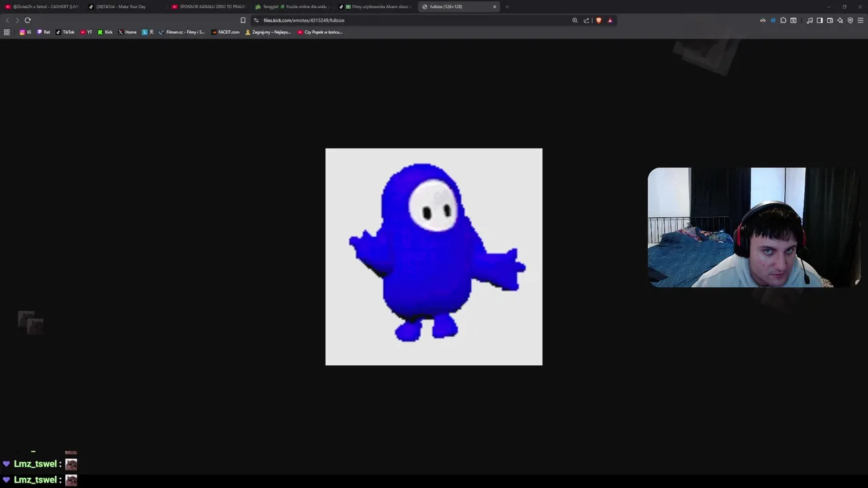The height and width of the screenshot is (488, 868).
Task: Bookmark this page via the bookmark icon
Action: (x=243, y=20)
